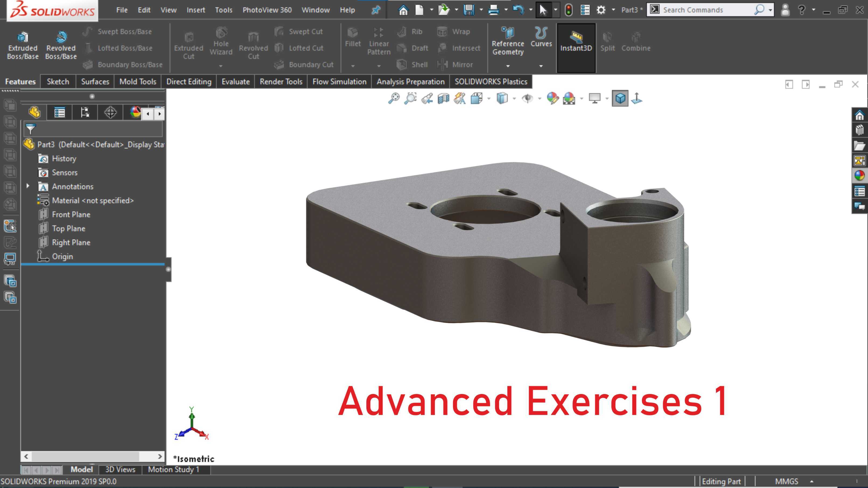Viewport: 868px width, 488px height.
Task: Open the Custom Properties panel icon
Action: 860,191
